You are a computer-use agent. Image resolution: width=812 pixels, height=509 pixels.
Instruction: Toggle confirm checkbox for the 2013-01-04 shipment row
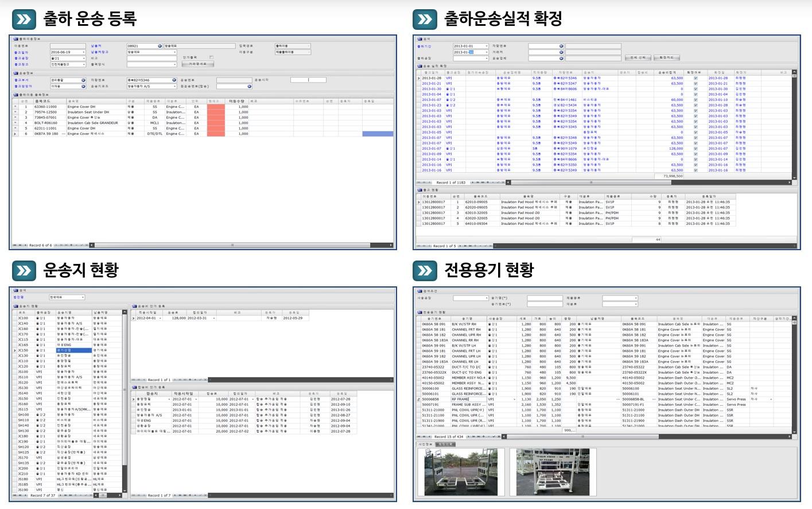tap(696, 94)
